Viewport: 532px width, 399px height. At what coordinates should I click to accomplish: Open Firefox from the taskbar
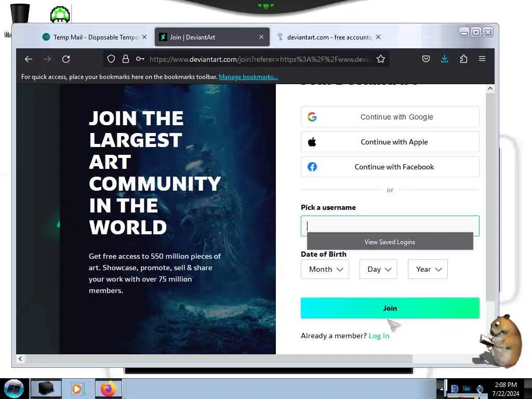(109, 389)
